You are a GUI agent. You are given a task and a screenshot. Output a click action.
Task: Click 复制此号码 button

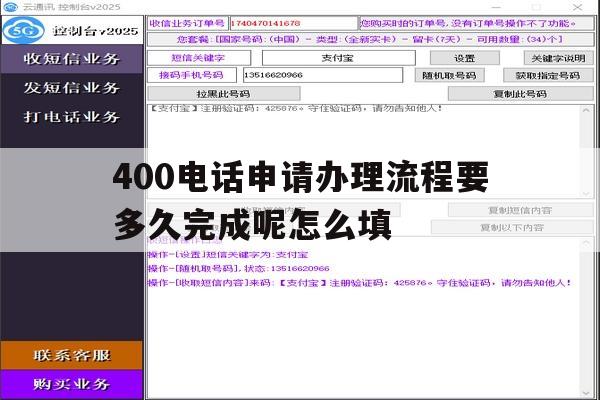pyautogui.click(x=520, y=94)
